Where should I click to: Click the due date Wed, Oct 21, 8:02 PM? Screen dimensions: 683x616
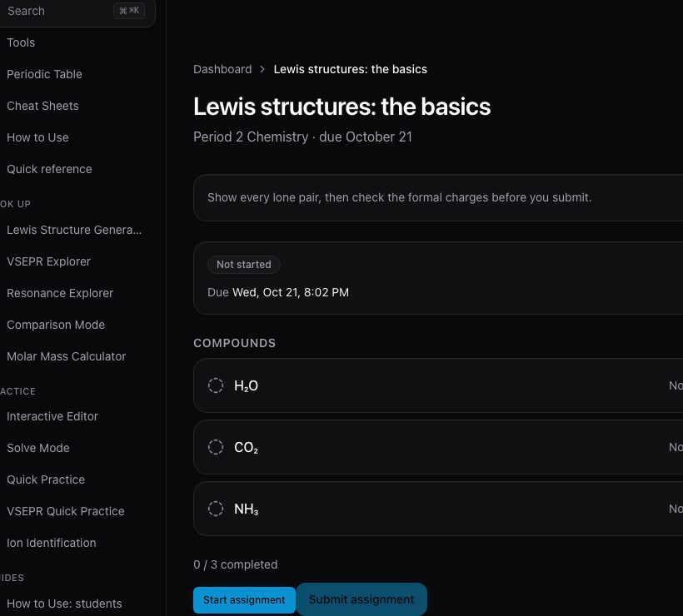click(291, 292)
